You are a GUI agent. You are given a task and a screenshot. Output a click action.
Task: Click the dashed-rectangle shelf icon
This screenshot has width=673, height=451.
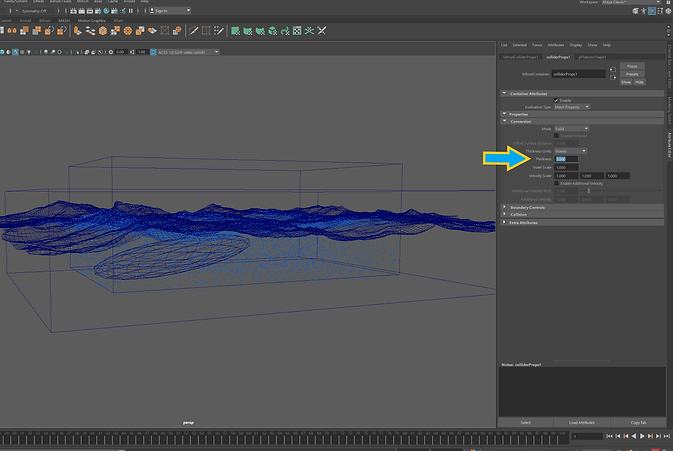pos(206,31)
